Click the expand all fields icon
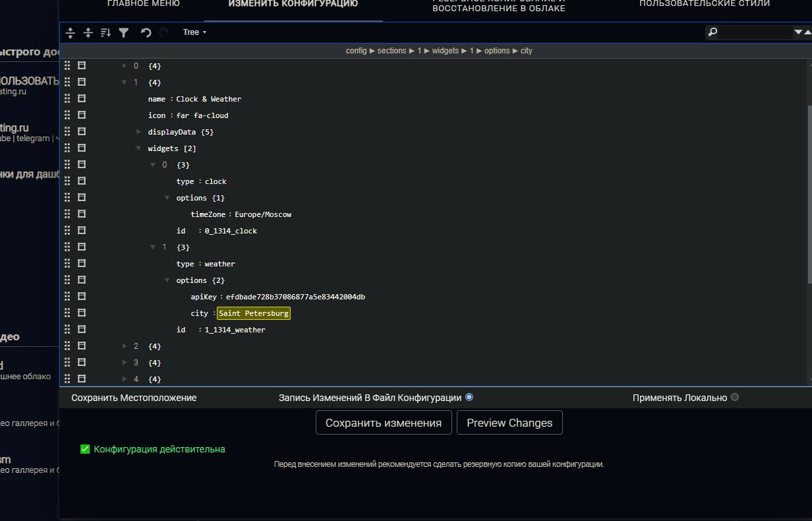Image resolution: width=812 pixels, height=521 pixels. click(x=71, y=32)
